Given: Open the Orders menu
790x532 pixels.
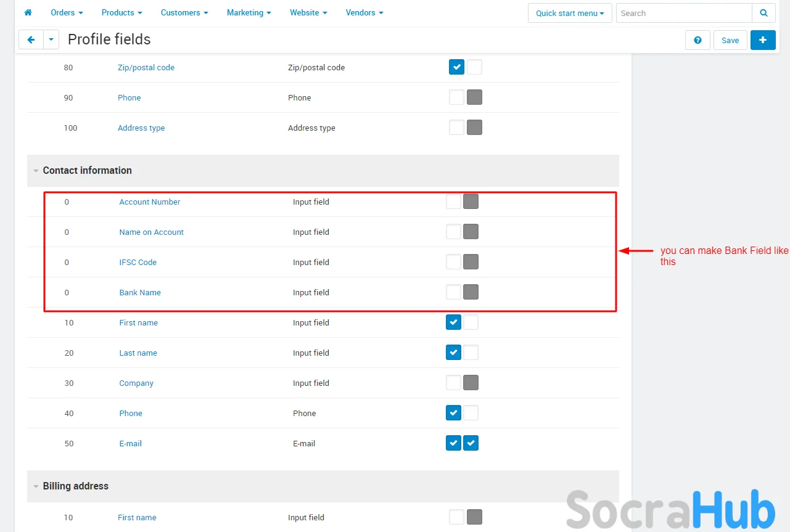Looking at the screenshot, I should tap(67, 12).
